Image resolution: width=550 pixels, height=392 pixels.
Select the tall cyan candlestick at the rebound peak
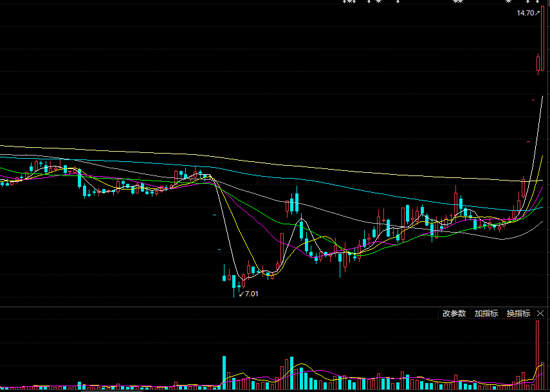(296, 202)
